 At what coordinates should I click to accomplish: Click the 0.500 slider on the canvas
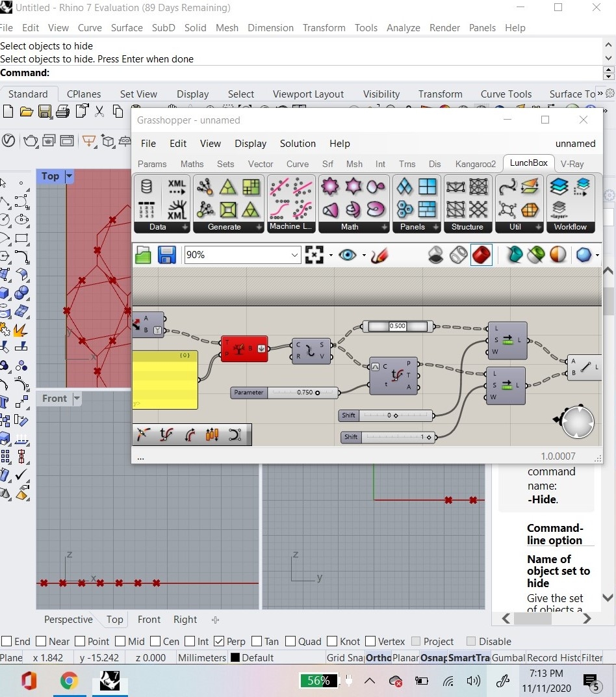(398, 326)
